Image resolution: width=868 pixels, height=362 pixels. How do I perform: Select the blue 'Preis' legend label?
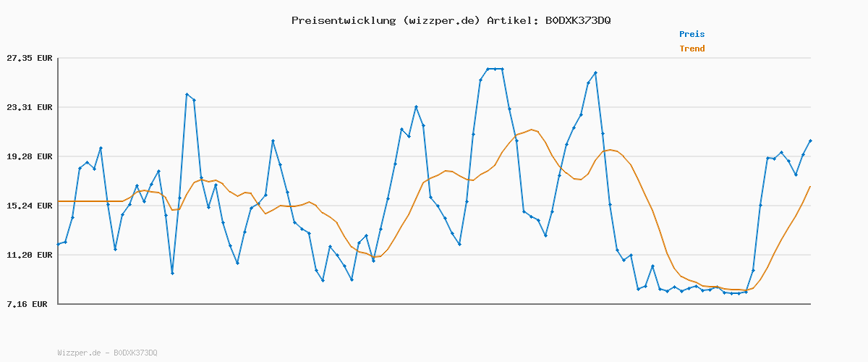pos(692,34)
